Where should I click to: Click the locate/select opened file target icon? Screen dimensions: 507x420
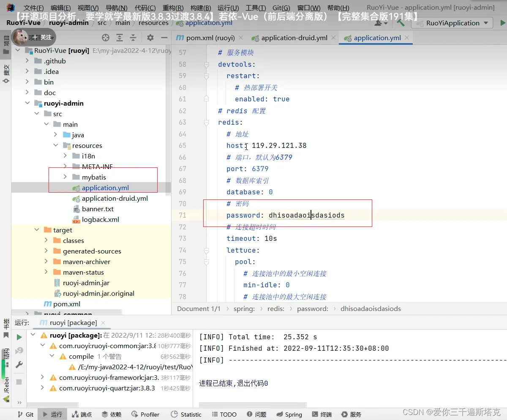pyautogui.click(x=106, y=38)
